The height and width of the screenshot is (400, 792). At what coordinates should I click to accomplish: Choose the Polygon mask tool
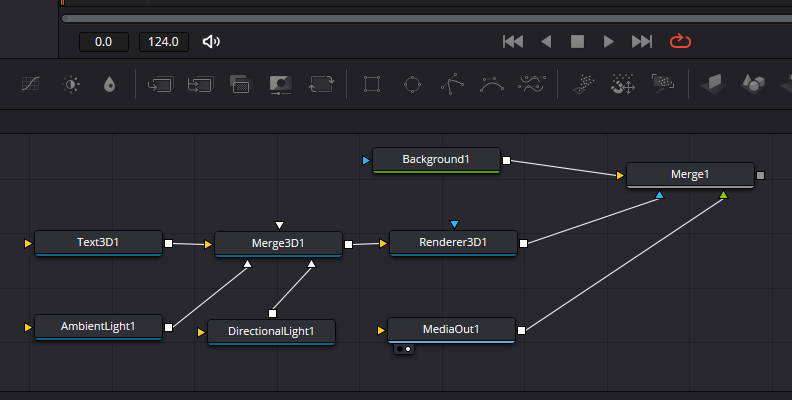click(x=451, y=85)
